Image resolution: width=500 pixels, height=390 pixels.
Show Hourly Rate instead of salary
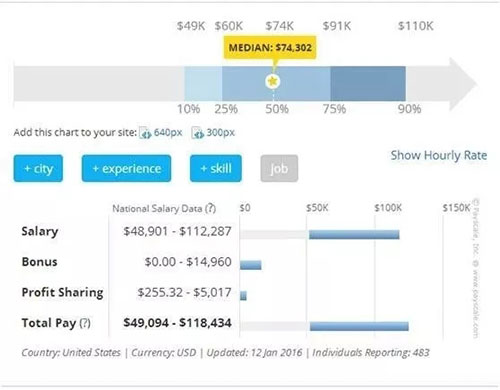(x=439, y=155)
